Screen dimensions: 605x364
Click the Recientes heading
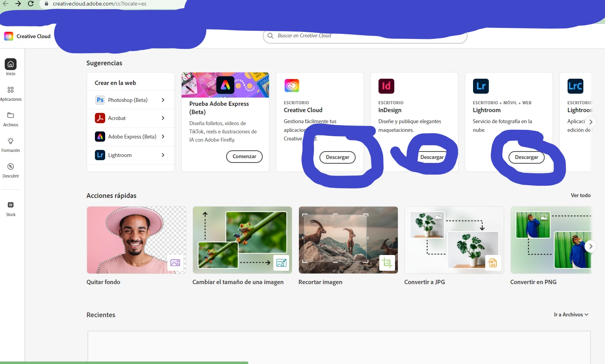(101, 315)
